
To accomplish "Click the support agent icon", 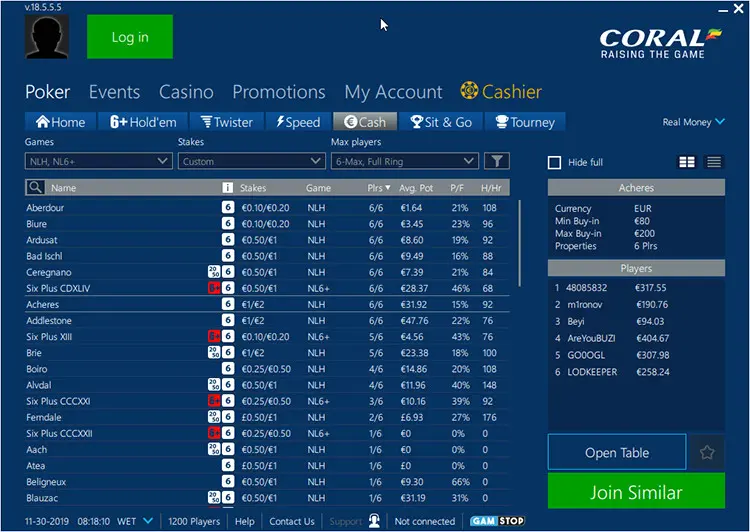I will [x=374, y=521].
